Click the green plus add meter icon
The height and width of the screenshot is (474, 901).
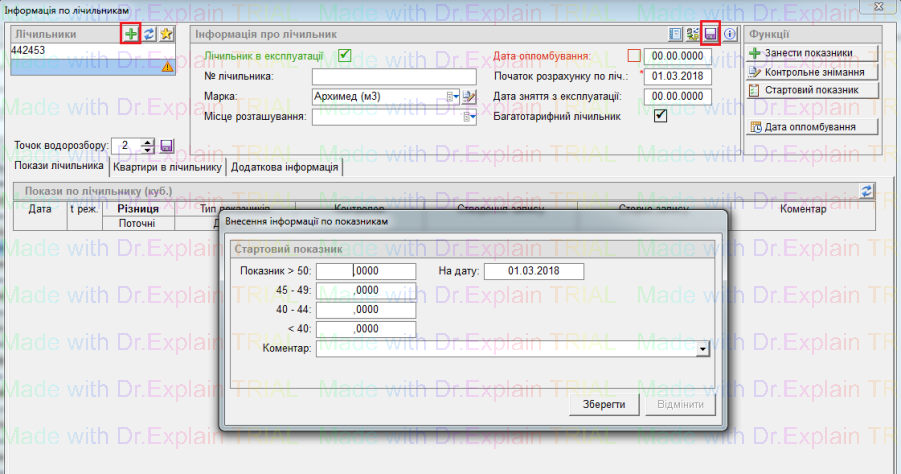[131, 34]
